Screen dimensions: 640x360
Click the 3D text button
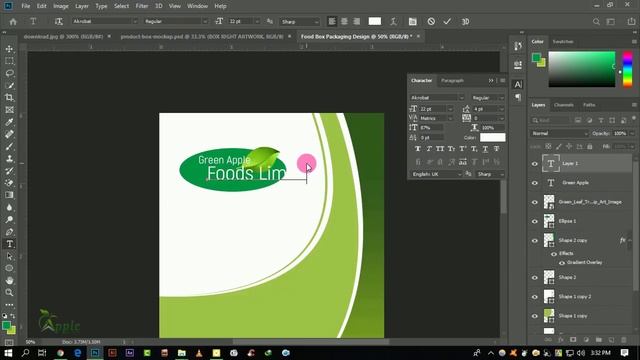tap(465, 21)
